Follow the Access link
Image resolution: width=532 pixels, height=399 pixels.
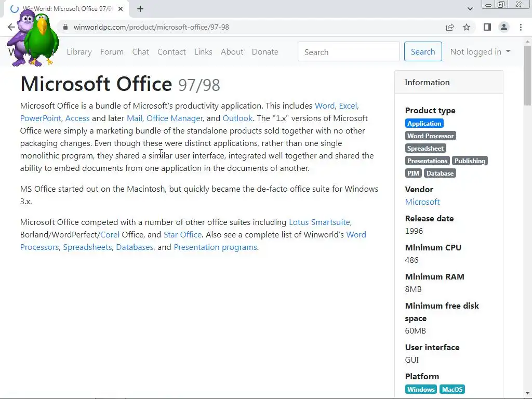[x=77, y=118]
